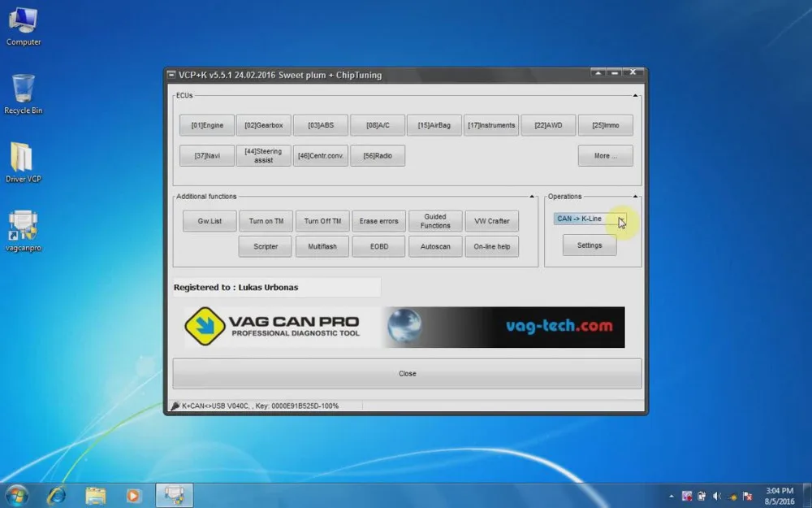Collapse the Operations group arrow
This screenshot has width=812, height=508.
pos(635,197)
